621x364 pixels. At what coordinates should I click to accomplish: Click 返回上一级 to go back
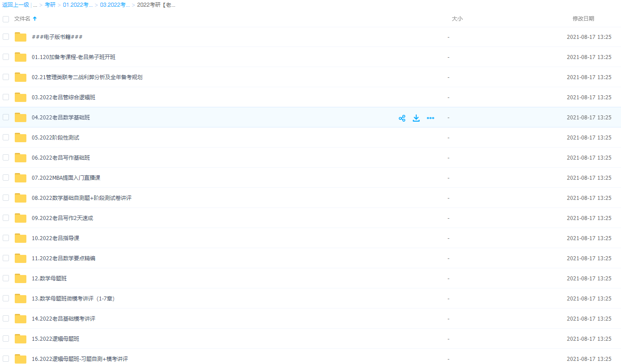pyautogui.click(x=16, y=5)
